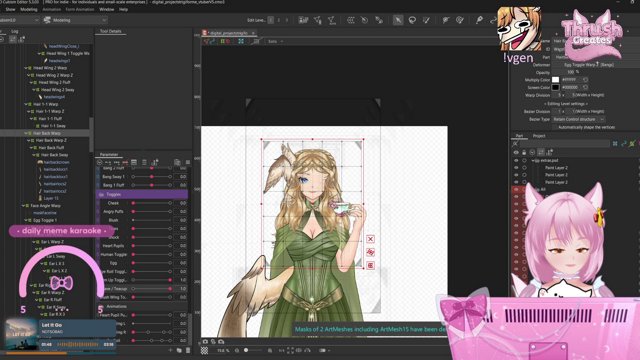Viewport: 640px width, 360px height.
Task: Switch to the Project tab
Action: tap(539, 136)
